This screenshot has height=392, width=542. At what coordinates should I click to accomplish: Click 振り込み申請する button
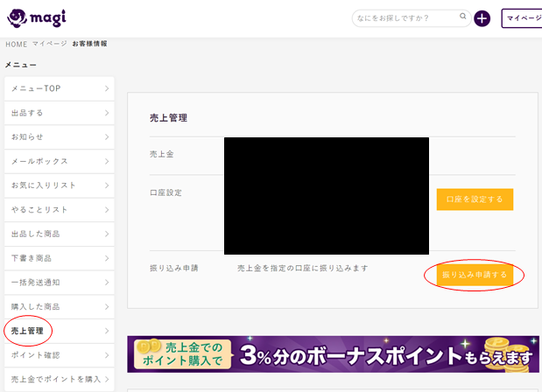pyautogui.click(x=475, y=275)
